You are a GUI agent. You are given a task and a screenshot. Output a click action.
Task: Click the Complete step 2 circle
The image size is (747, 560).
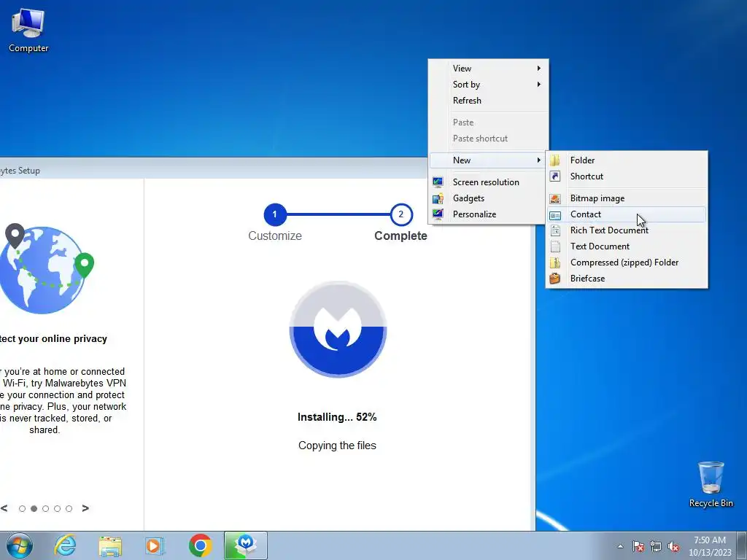click(400, 214)
